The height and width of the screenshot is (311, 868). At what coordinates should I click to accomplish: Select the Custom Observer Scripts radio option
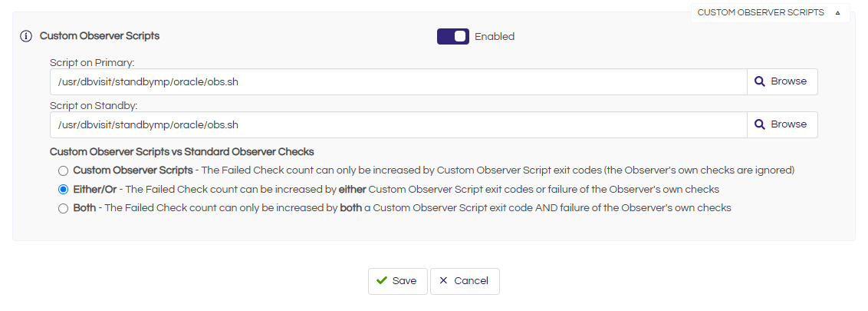click(x=63, y=170)
